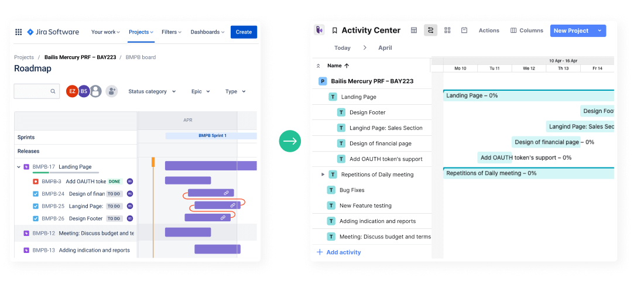Click the BMPB-25 Gantt bar link icon
644x284 pixels.
pyautogui.click(x=232, y=205)
